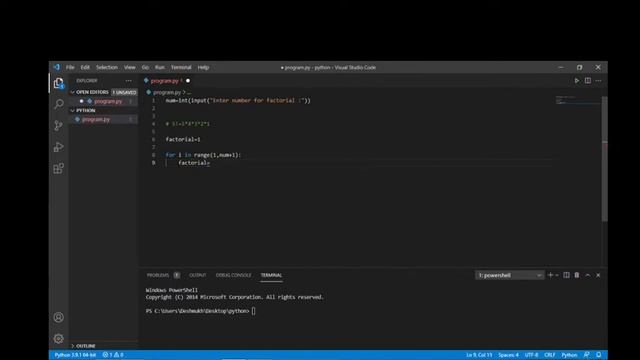This screenshot has height=360, width=640.
Task: Open Explorer panel more actions ellipsis
Action: point(129,81)
